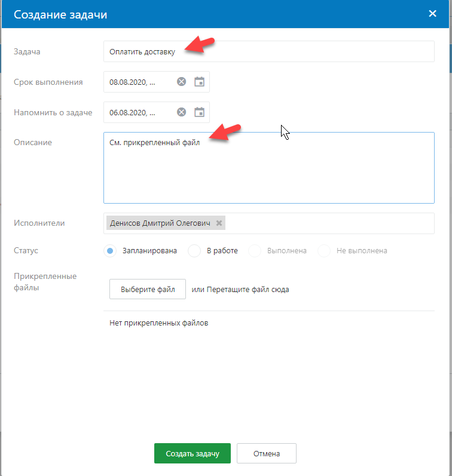This screenshot has height=476, width=452.
Task: Select the Запланирована status
Action: [110, 251]
